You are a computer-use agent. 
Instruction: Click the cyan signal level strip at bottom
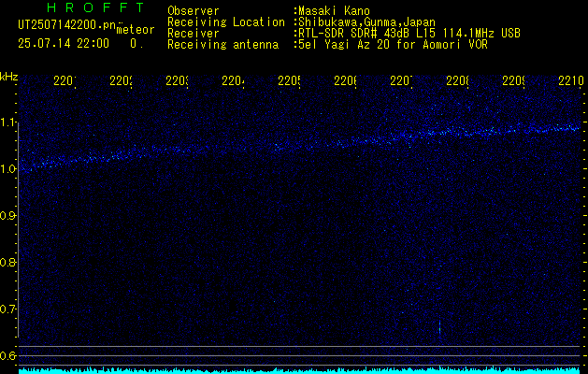pos(300,370)
